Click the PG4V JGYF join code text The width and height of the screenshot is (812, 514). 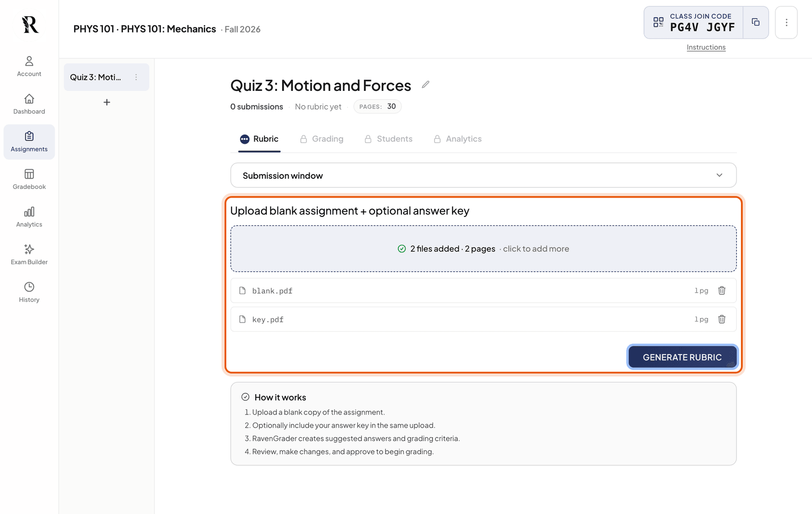click(702, 27)
